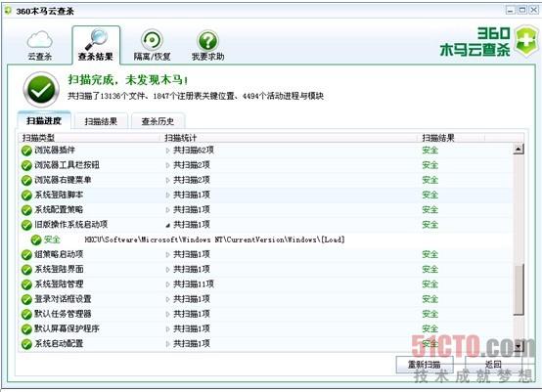Click the green check icon beside 浏览器插件
Screen dimensions: 542x392
point(26,151)
